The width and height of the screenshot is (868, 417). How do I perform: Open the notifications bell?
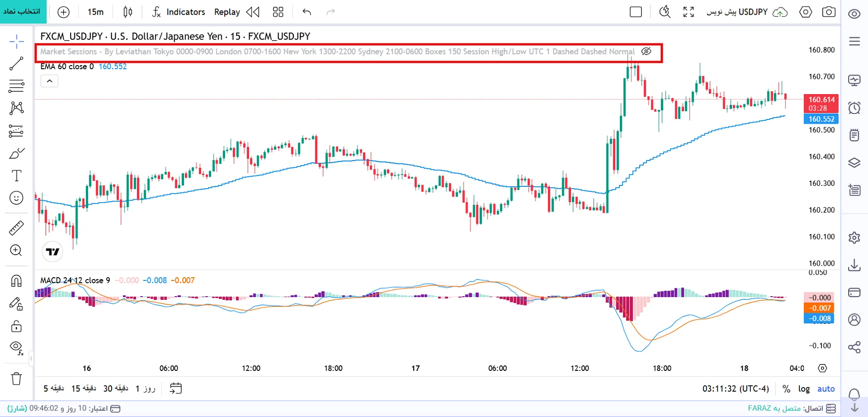coord(854,394)
